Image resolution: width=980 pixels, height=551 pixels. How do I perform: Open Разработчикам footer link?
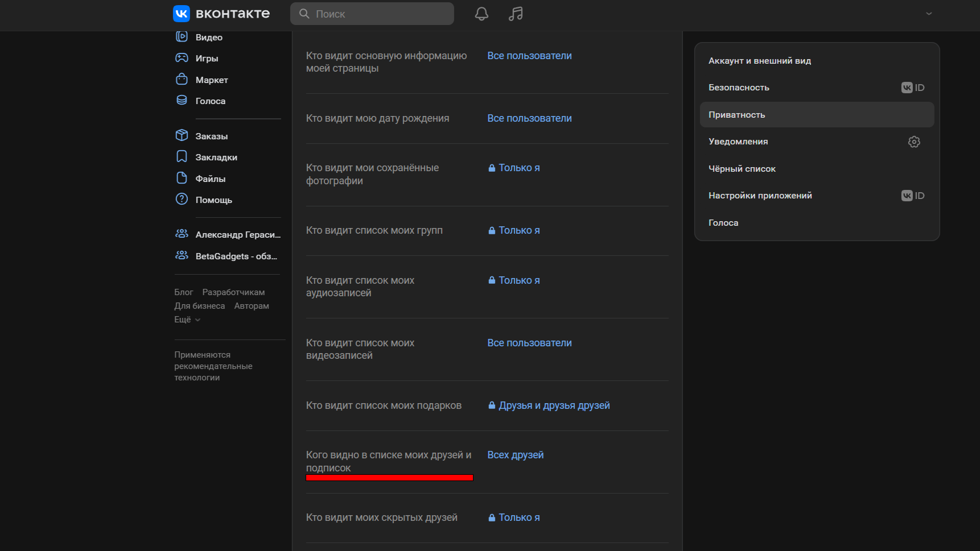(x=233, y=292)
